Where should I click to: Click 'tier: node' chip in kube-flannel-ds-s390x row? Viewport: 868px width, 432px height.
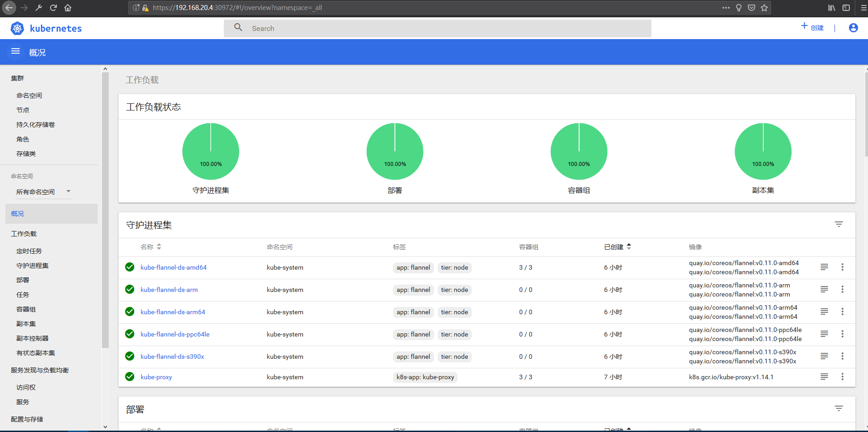(454, 357)
